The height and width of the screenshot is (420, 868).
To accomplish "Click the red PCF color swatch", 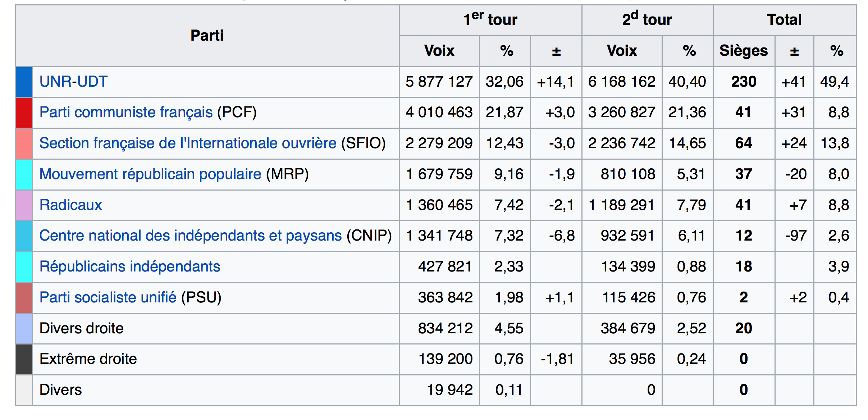I will (24, 113).
